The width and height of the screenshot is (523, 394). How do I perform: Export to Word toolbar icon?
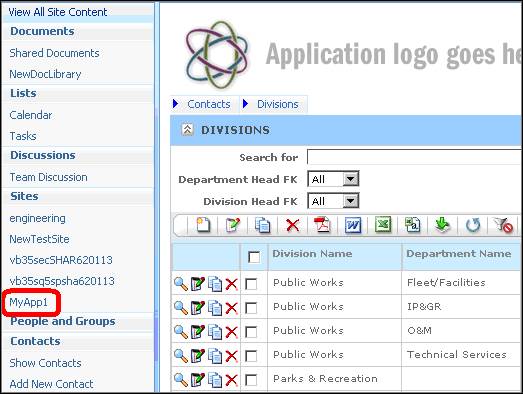click(x=353, y=226)
